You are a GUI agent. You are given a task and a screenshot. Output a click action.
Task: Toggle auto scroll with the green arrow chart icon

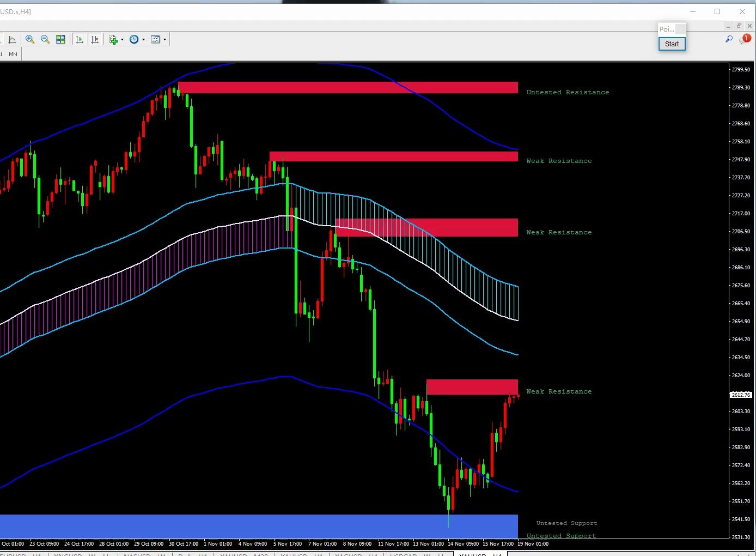click(80, 39)
